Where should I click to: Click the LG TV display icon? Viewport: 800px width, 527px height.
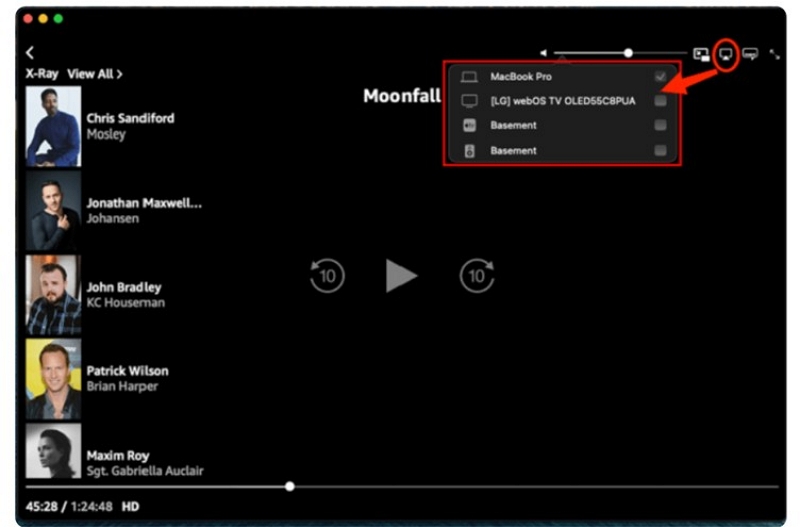coord(469,101)
